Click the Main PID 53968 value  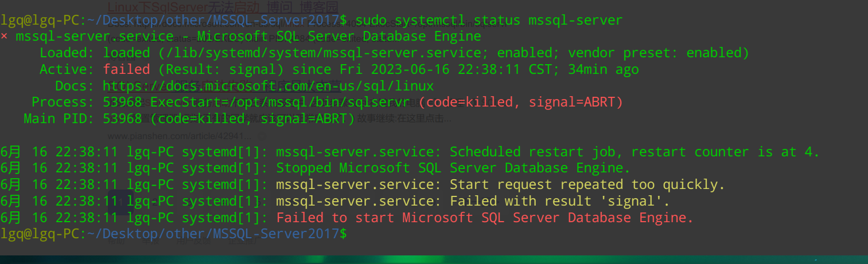tap(122, 119)
